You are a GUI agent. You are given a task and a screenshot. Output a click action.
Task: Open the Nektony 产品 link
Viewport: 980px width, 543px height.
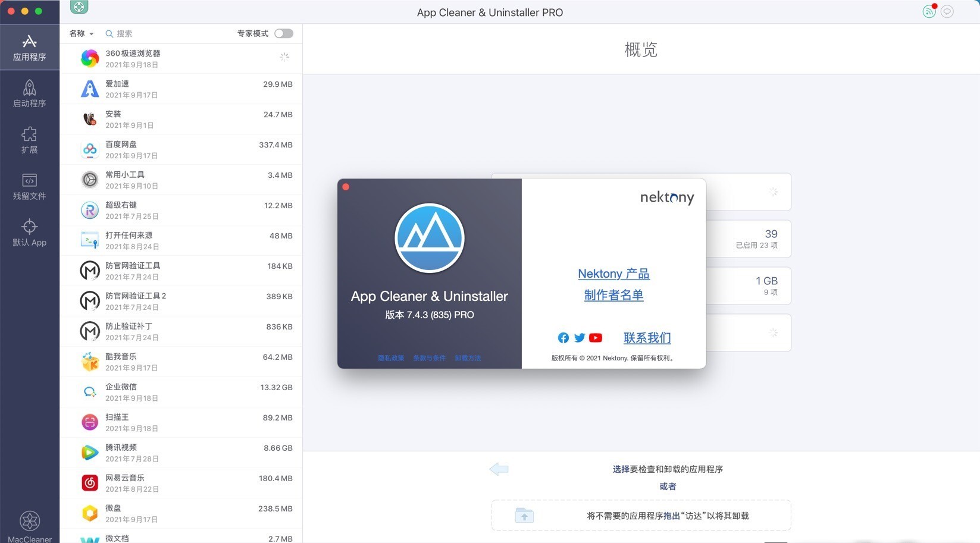pyautogui.click(x=613, y=274)
